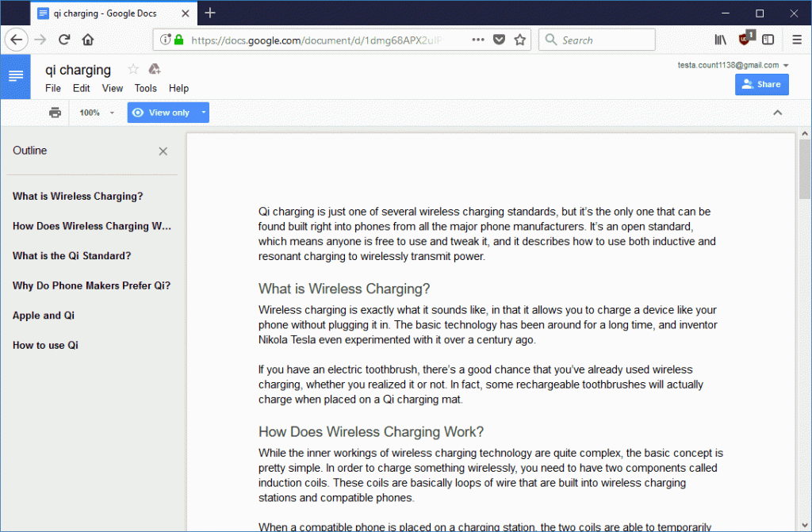The image size is (812, 532).
Task: Print the document using printer icon
Action: 55,113
